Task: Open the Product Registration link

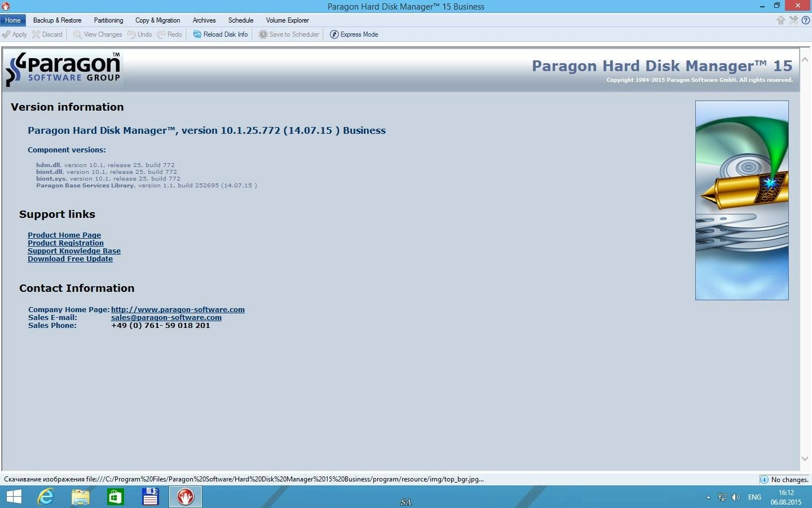Action: pos(65,243)
